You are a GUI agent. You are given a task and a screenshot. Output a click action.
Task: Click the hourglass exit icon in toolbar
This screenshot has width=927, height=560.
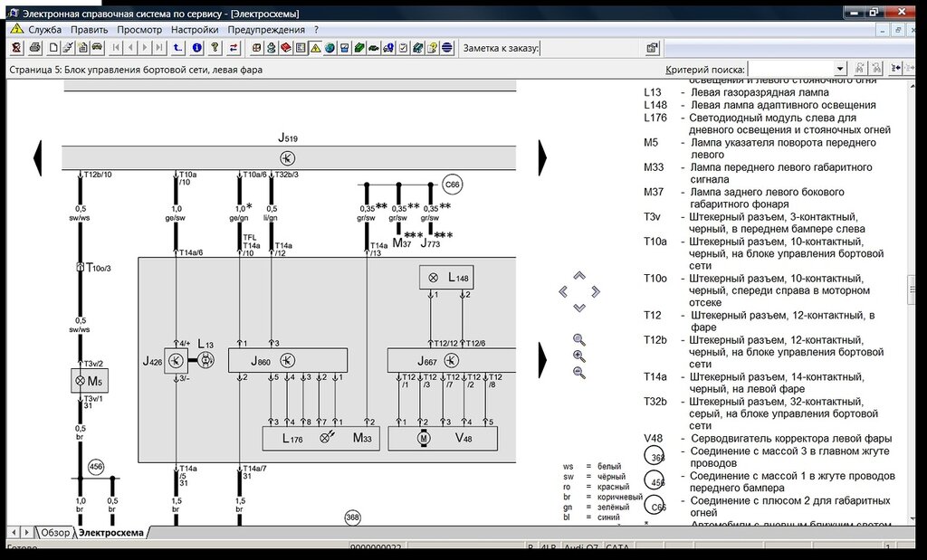pyautogui.click(x=17, y=48)
